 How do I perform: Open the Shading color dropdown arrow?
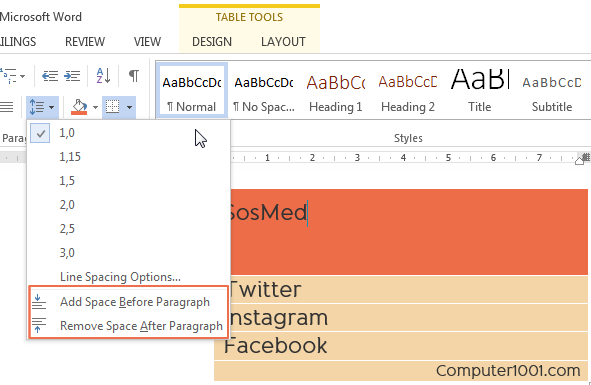coord(95,107)
